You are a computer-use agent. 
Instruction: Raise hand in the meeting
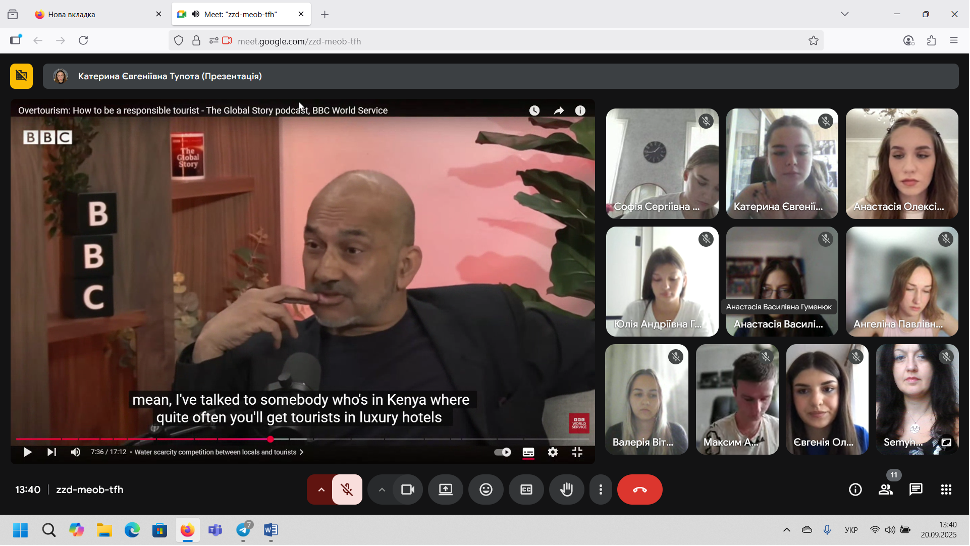(x=566, y=490)
